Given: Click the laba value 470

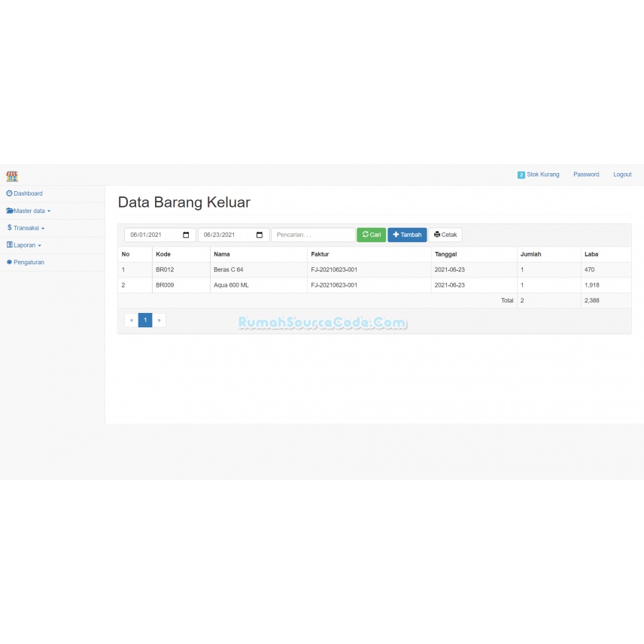Looking at the screenshot, I should click(x=589, y=270).
